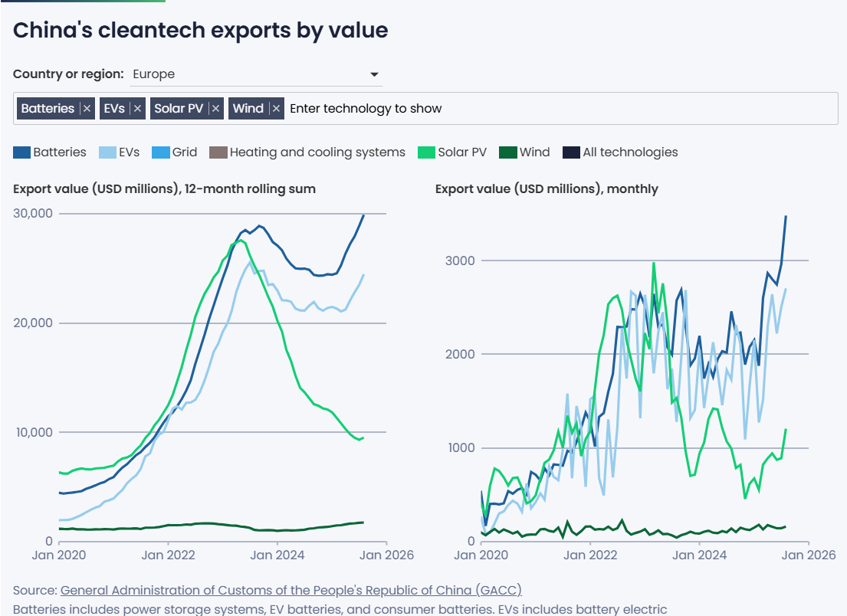The height and width of the screenshot is (616, 847).
Task: Remove the Wind tag with its x
Action: click(277, 109)
